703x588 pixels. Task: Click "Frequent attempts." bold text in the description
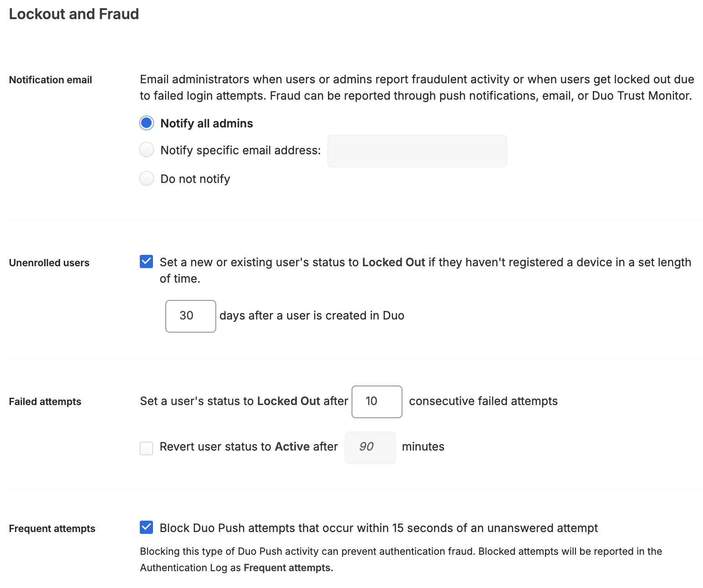pyautogui.click(x=287, y=568)
